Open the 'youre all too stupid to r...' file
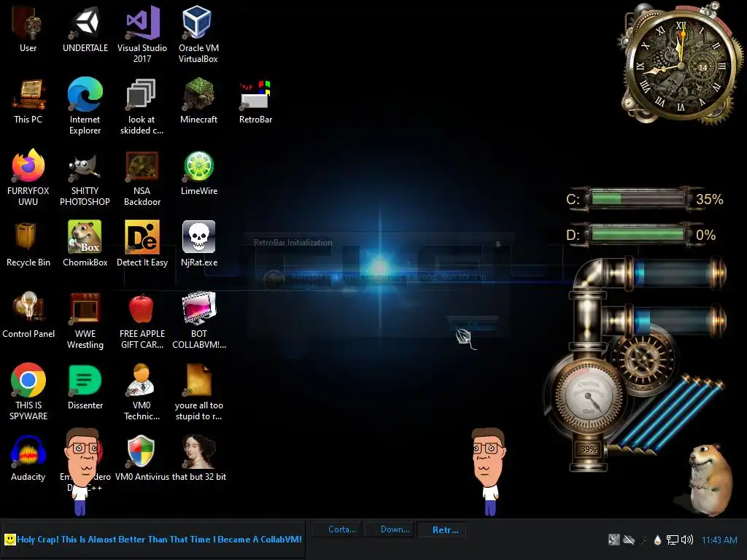The height and width of the screenshot is (560, 747). [x=198, y=392]
